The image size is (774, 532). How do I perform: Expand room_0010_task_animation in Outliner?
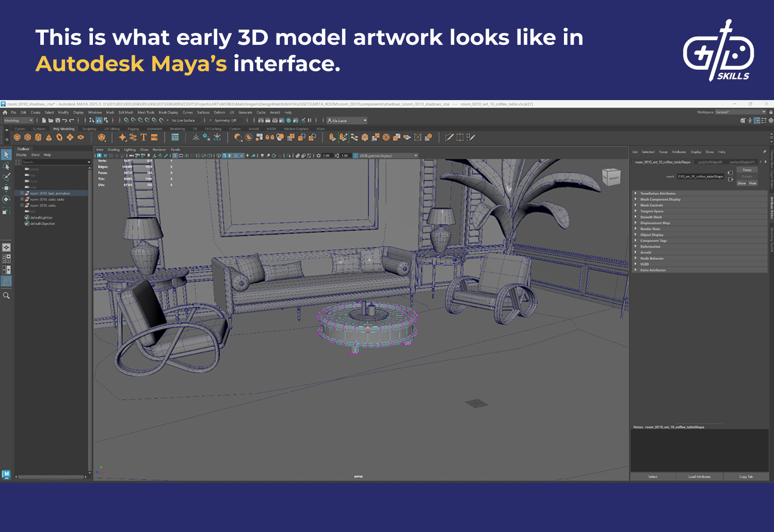22,194
